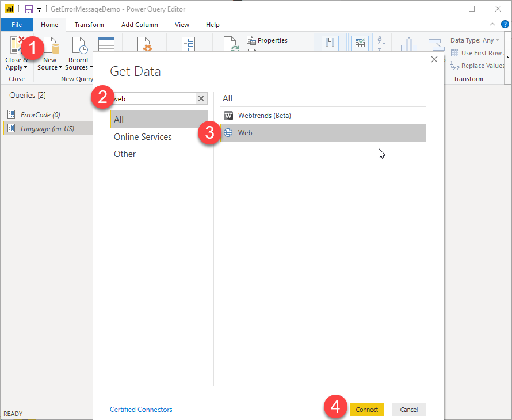Viewport: 512px width, 420px height.
Task: Switch to the Help tab
Action: (x=213, y=25)
